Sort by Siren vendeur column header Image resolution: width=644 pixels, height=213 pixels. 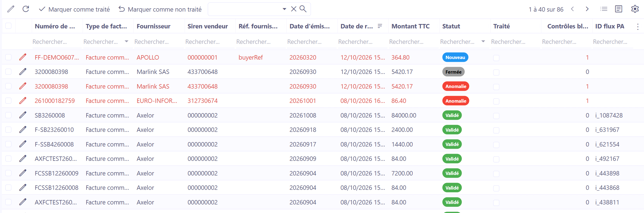tap(207, 26)
